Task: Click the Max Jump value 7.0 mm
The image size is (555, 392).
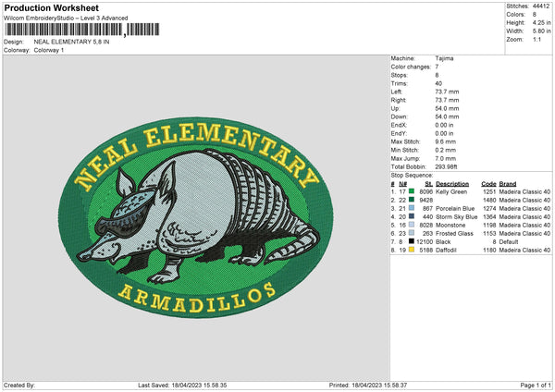Action: (446, 158)
